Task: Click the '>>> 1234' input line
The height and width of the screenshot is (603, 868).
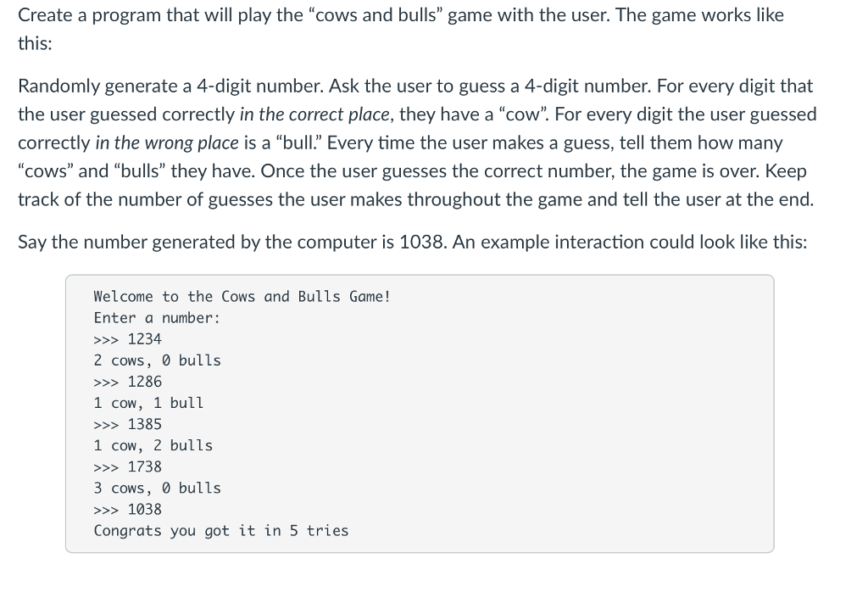Action: (127, 339)
